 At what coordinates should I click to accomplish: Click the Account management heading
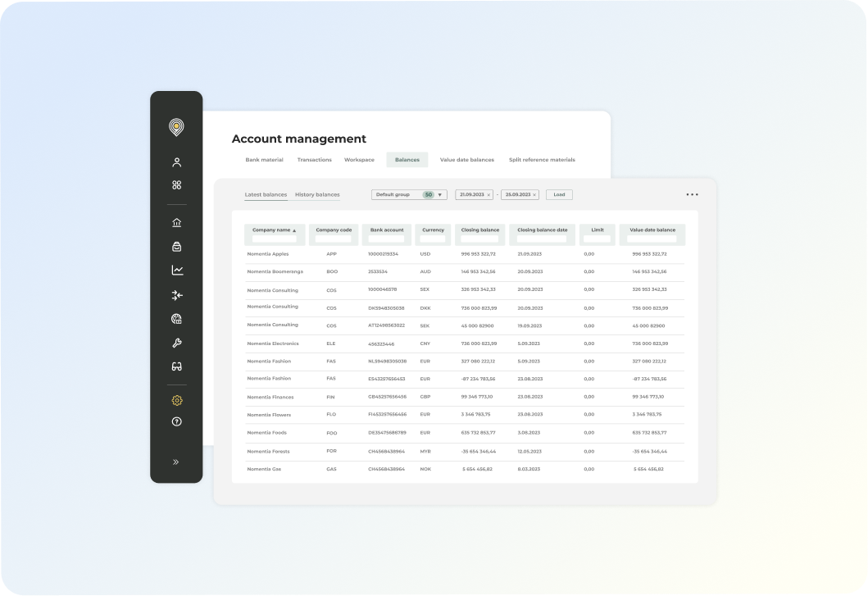pyautogui.click(x=299, y=139)
